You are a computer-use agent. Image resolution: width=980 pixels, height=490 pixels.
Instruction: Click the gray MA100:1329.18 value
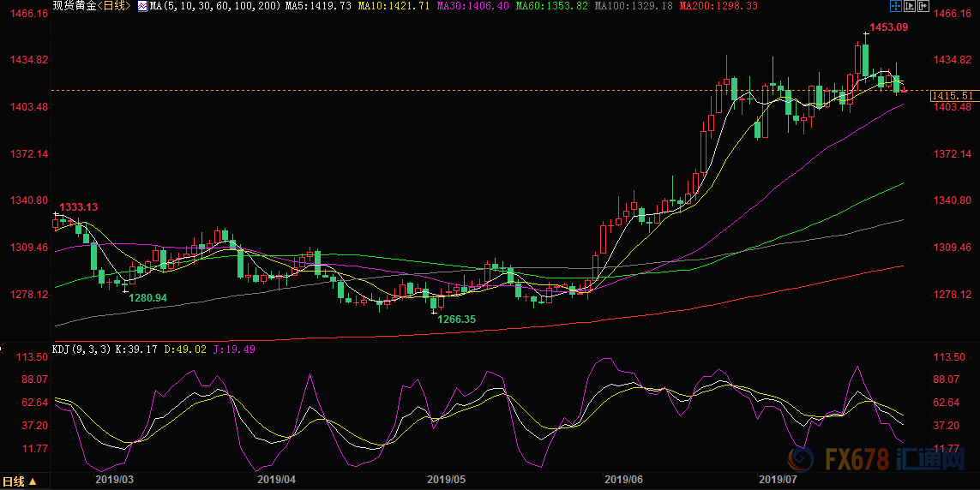pos(633,6)
